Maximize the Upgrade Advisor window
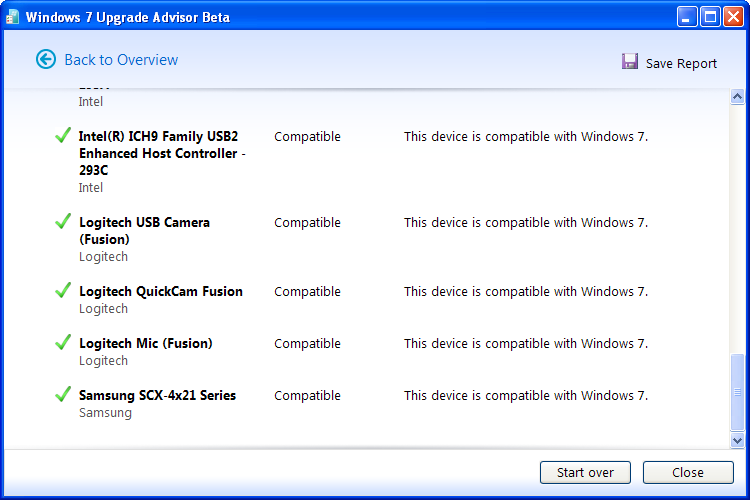This screenshot has height=500, width=750. tap(710, 17)
